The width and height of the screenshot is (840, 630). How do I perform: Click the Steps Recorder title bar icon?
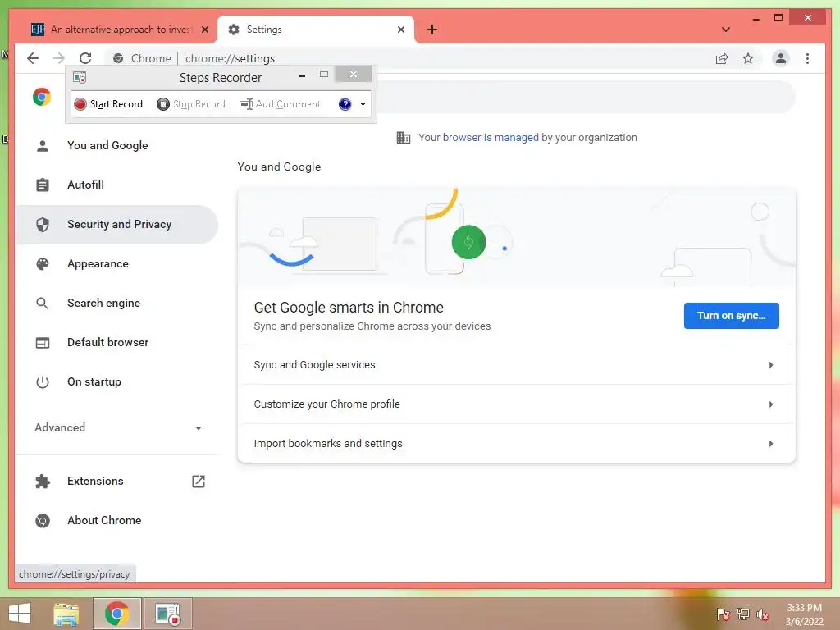pyautogui.click(x=80, y=78)
